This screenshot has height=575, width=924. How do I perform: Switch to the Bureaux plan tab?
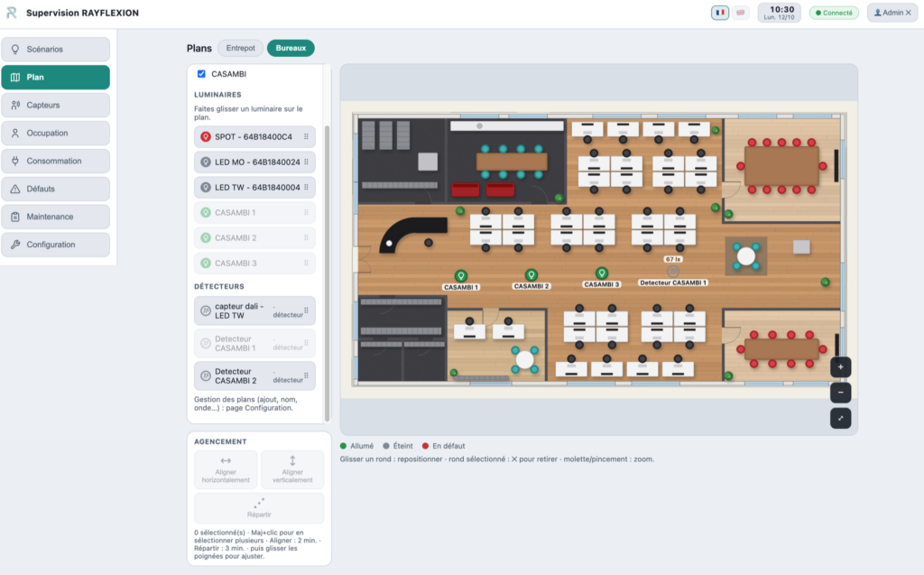coord(291,49)
